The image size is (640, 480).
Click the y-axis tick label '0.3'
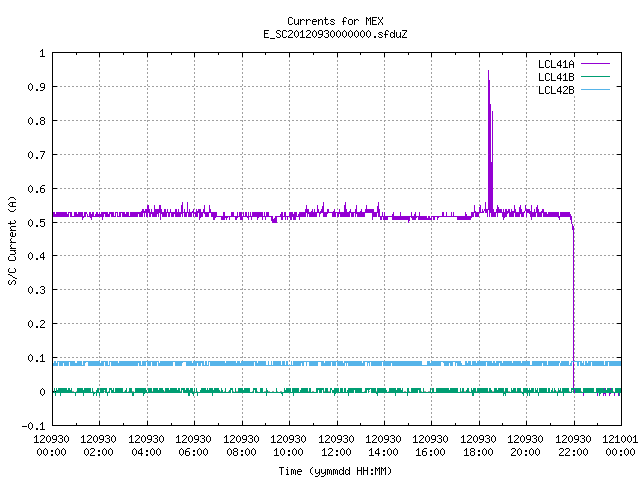[36, 290]
